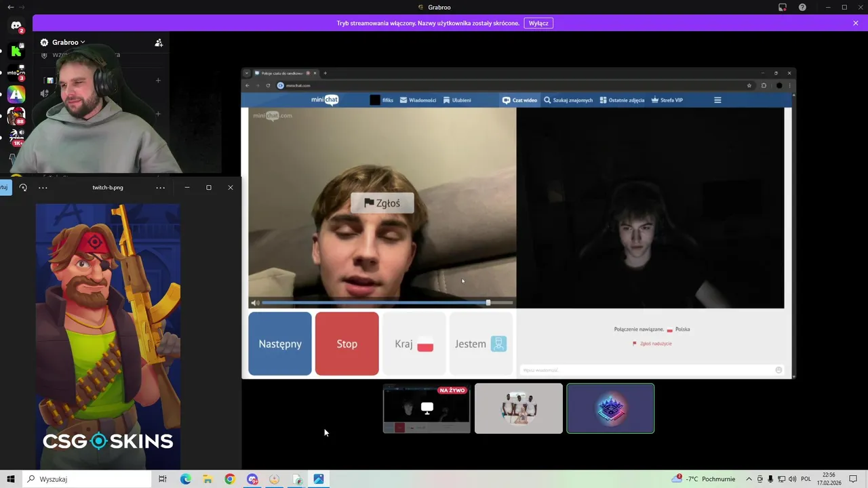Expand the Grabroo server dropdown
This screenshot has height=488, width=868.
[x=62, y=42]
